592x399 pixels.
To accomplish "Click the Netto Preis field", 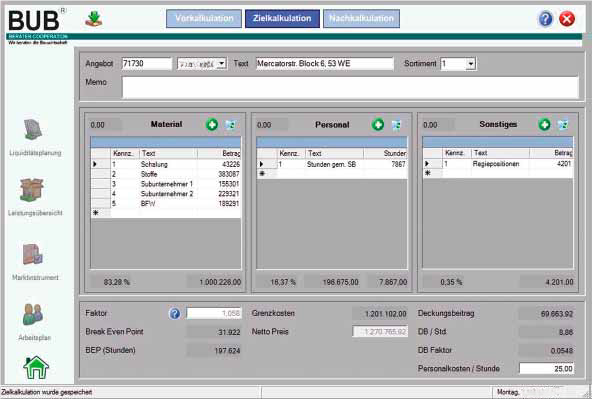I will [x=380, y=331].
